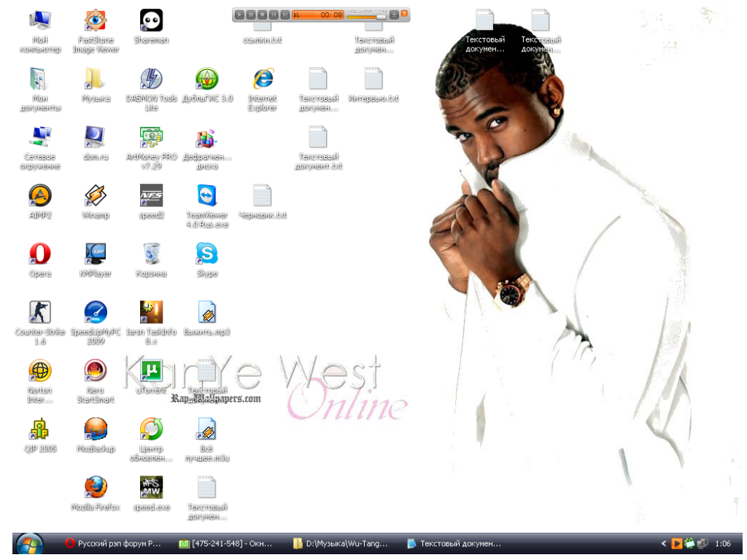Viewport: 747px width, 560px height.
Task: Click the eject/open file button in mini player
Action: 394,15
